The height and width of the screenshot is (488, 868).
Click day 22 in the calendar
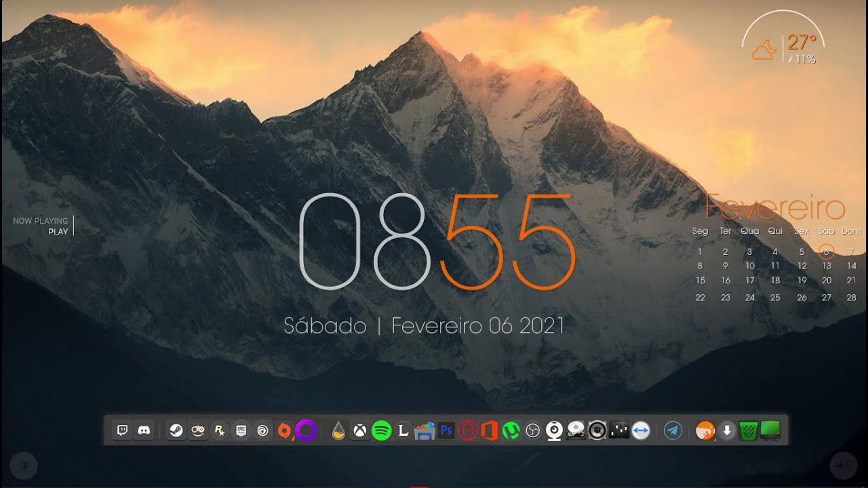701,298
